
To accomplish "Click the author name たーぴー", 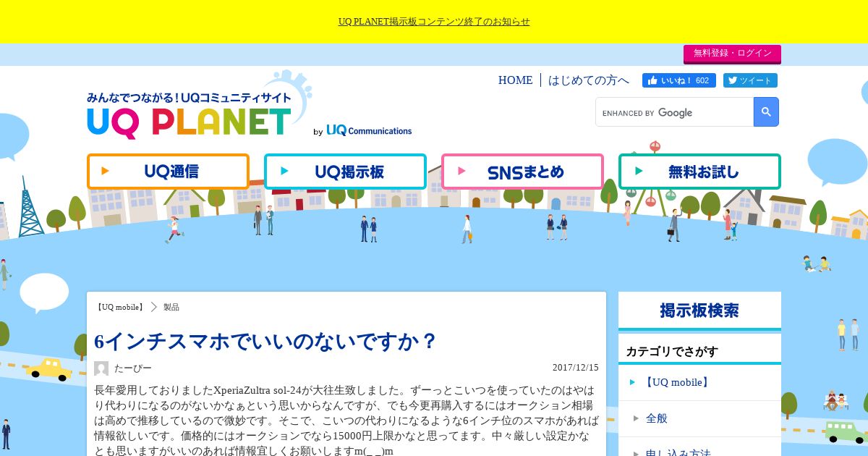I will click(x=133, y=368).
